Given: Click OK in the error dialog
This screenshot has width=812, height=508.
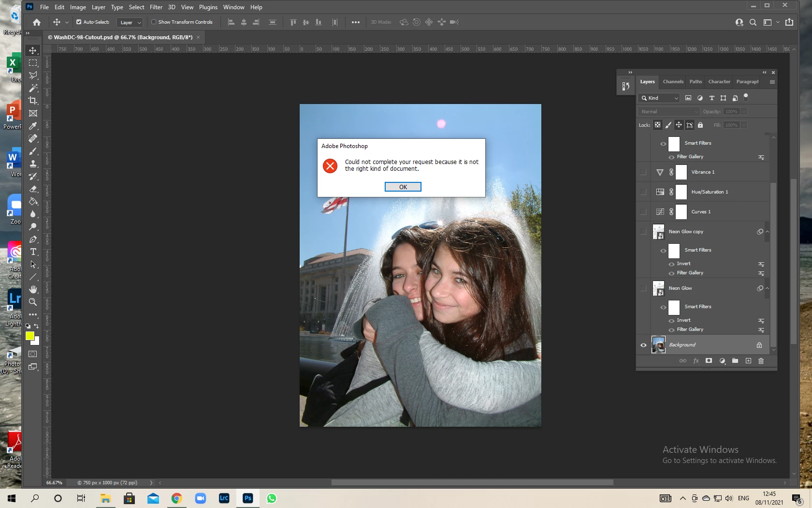Looking at the screenshot, I should pyautogui.click(x=403, y=187).
